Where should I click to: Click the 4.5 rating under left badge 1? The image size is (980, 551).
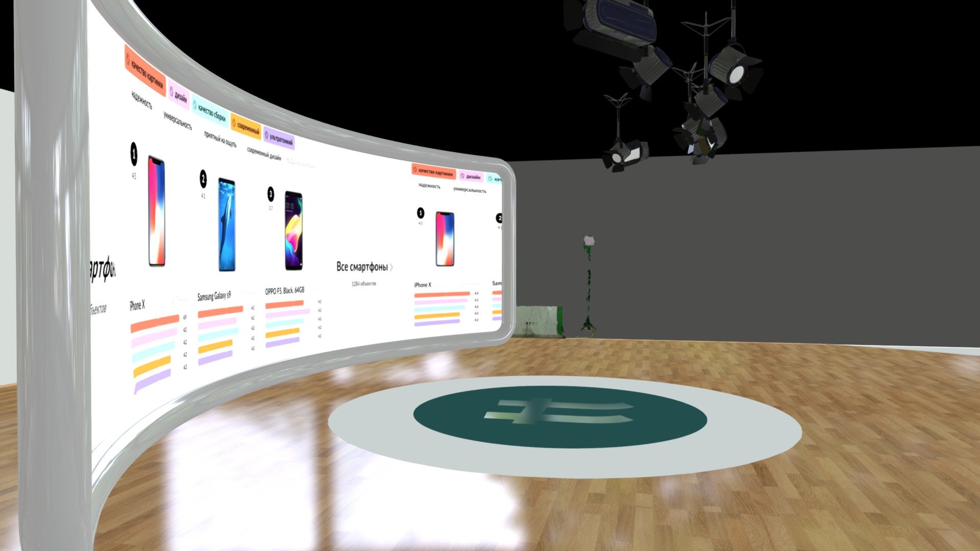tap(134, 176)
